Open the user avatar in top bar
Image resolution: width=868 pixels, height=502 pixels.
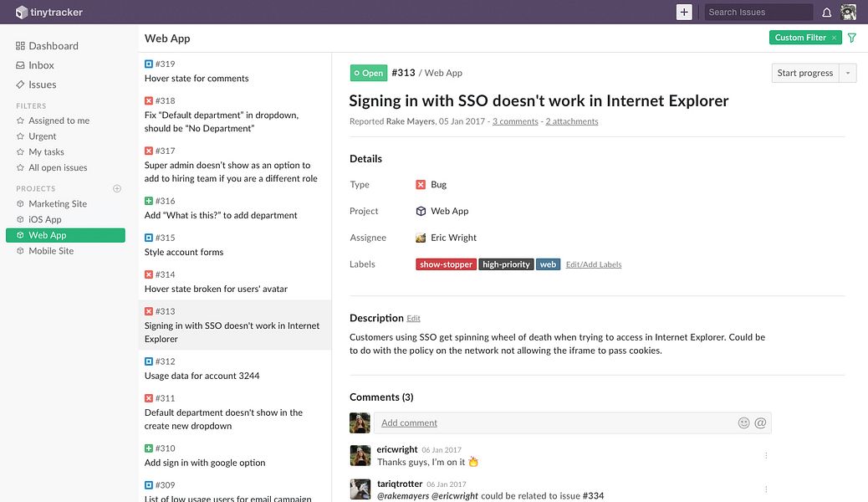[848, 13]
